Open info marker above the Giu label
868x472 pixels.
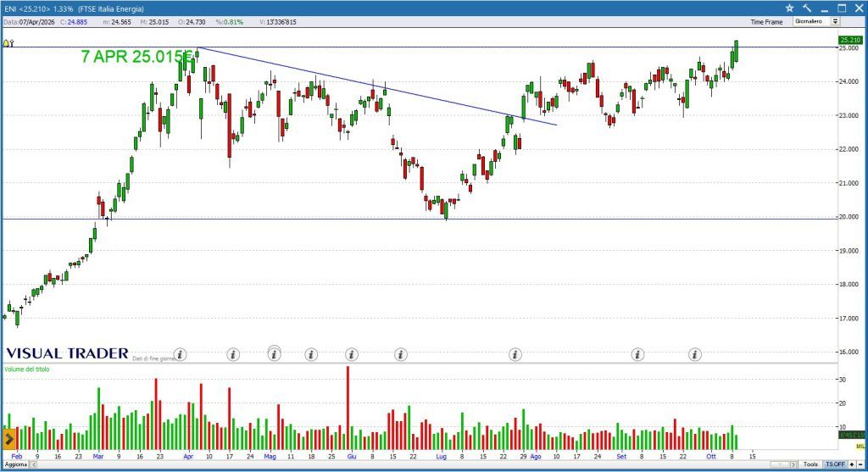point(352,354)
